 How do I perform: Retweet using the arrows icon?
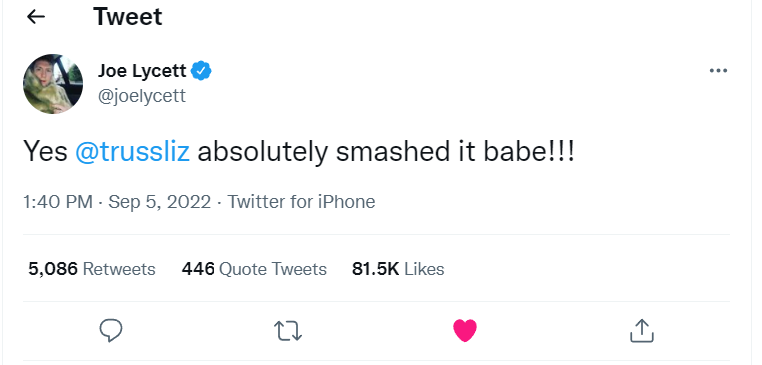pos(288,330)
